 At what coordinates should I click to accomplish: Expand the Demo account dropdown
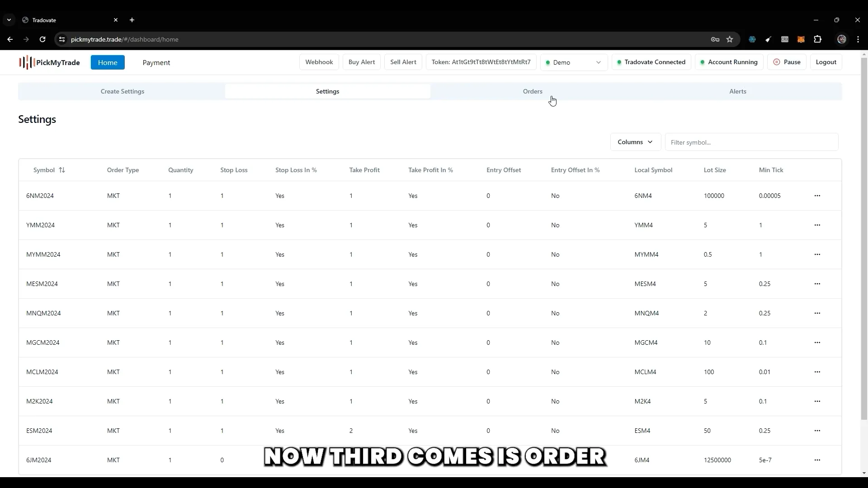click(598, 62)
